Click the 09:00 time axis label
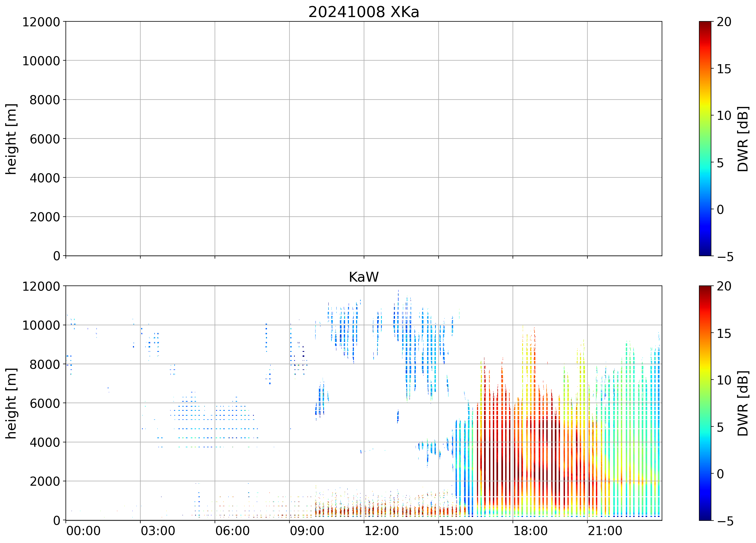The height and width of the screenshot is (543, 756). pyautogui.click(x=307, y=531)
